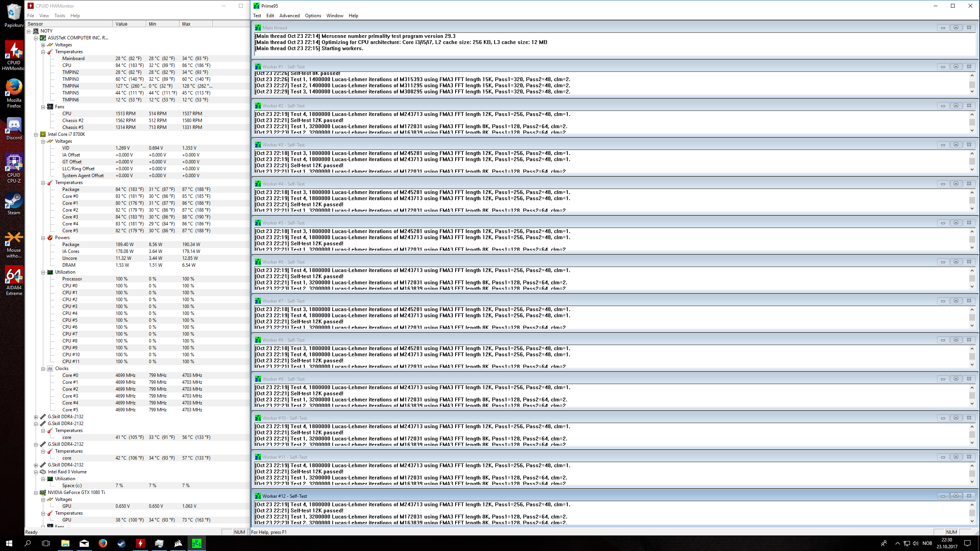The height and width of the screenshot is (551, 980).
Task: Select the VID voltage row
Action: (137, 148)
